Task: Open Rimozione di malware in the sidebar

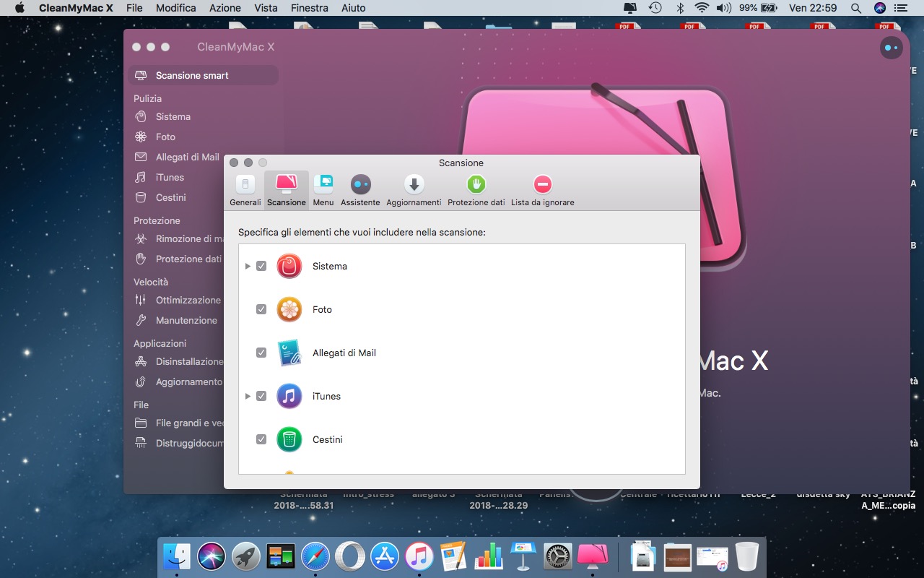Action: 178,238
